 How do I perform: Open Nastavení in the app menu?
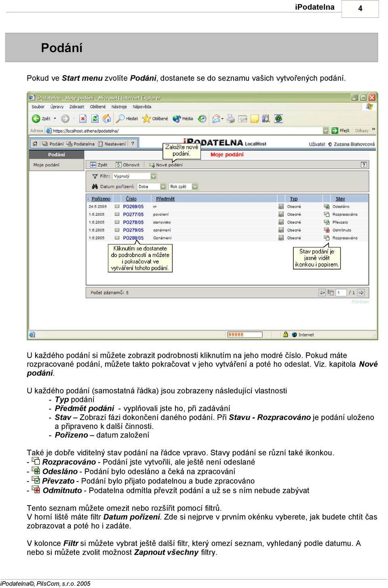pos(112,144)
